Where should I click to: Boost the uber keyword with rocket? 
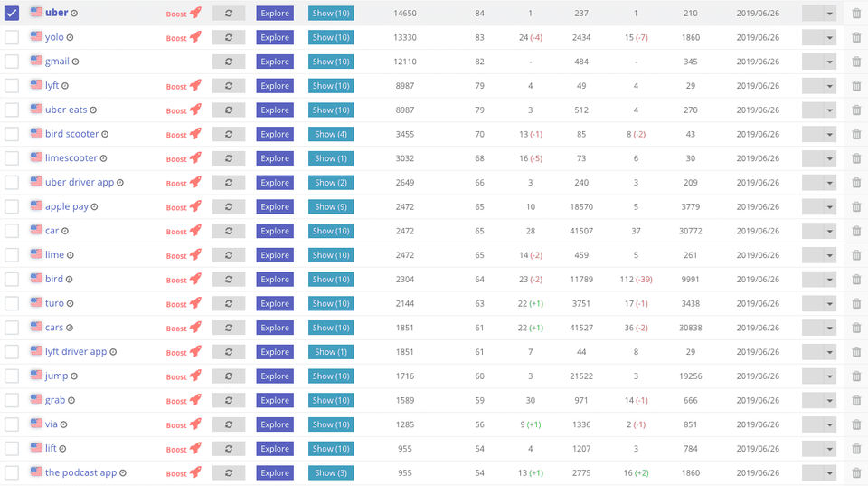184,13
